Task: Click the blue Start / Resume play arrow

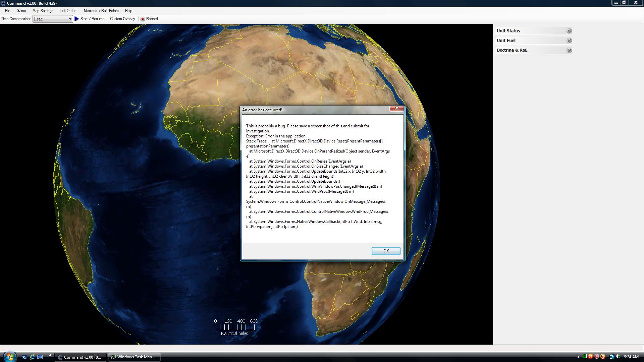Action: [77, 19]
